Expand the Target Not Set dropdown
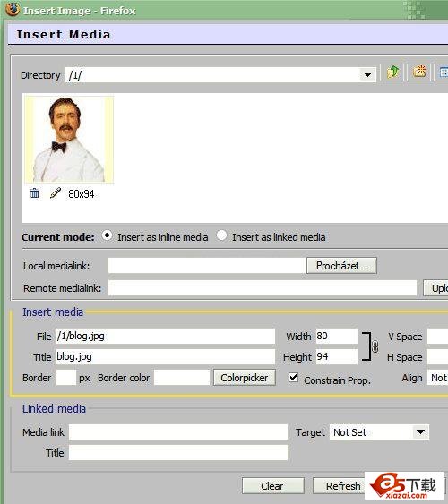Image resolution: width=448 pixels, height=504 pixels. pos(420,432)
